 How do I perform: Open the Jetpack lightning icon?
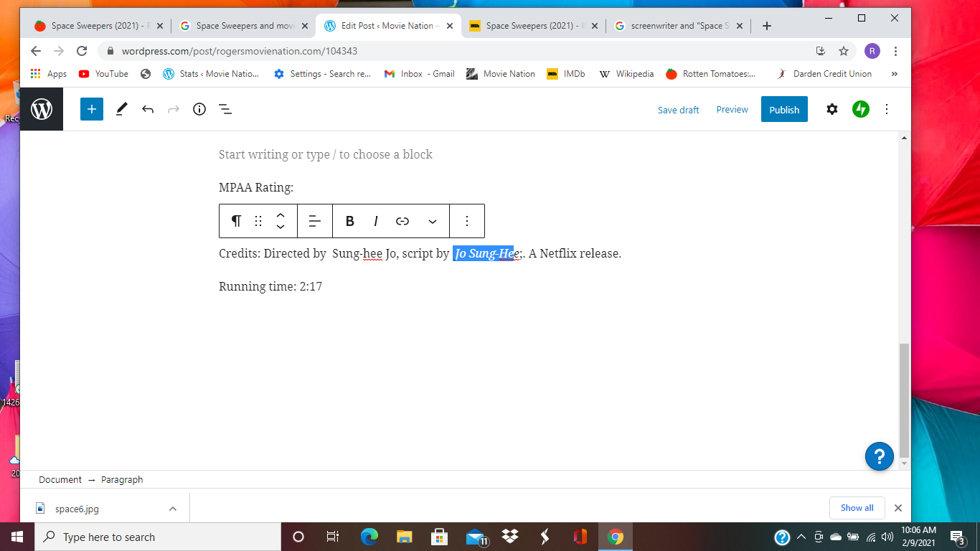861,109
